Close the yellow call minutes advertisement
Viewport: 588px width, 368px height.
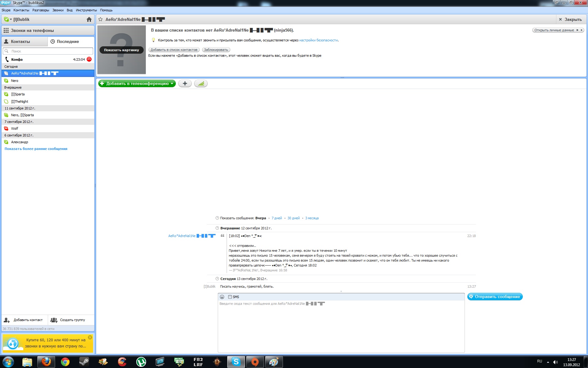tap(90, 337)
